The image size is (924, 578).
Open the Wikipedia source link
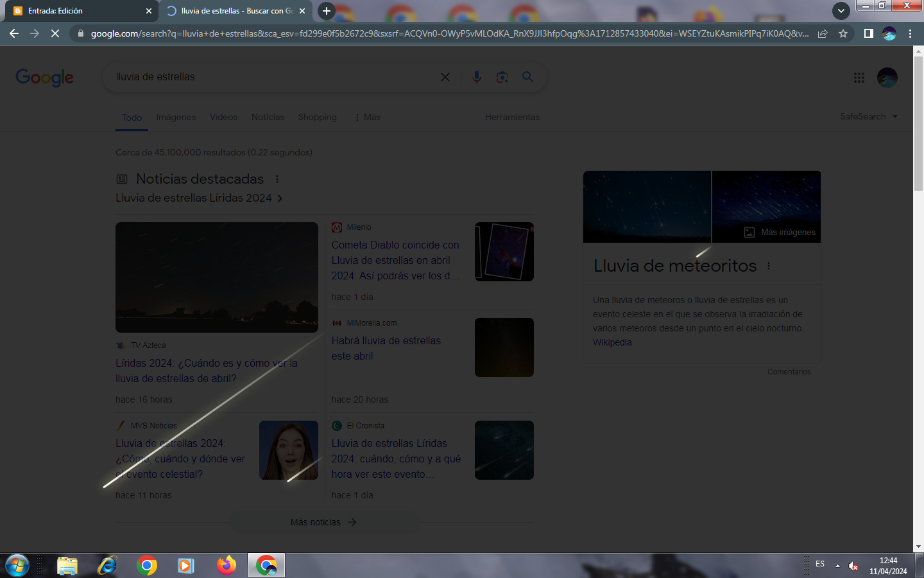coord(612,342)
